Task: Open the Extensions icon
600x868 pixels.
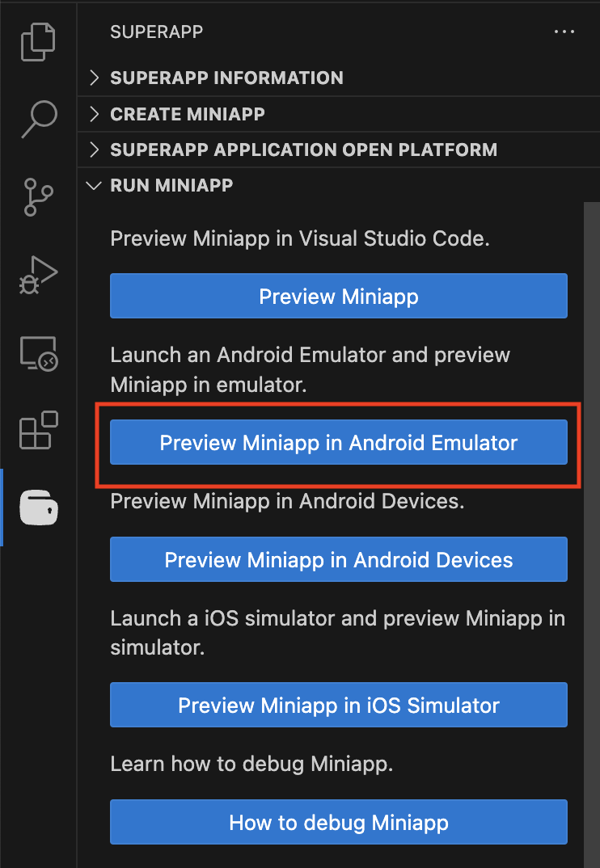Action: (x=39, y=430)
